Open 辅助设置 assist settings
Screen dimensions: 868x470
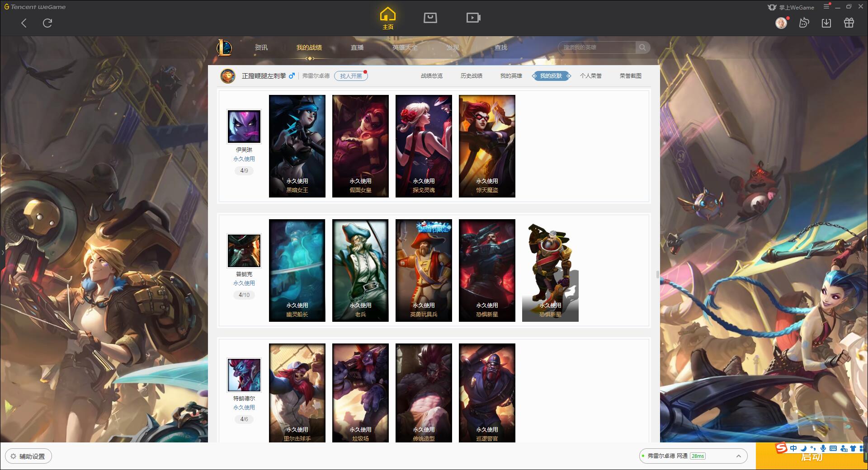coord(28,456)
